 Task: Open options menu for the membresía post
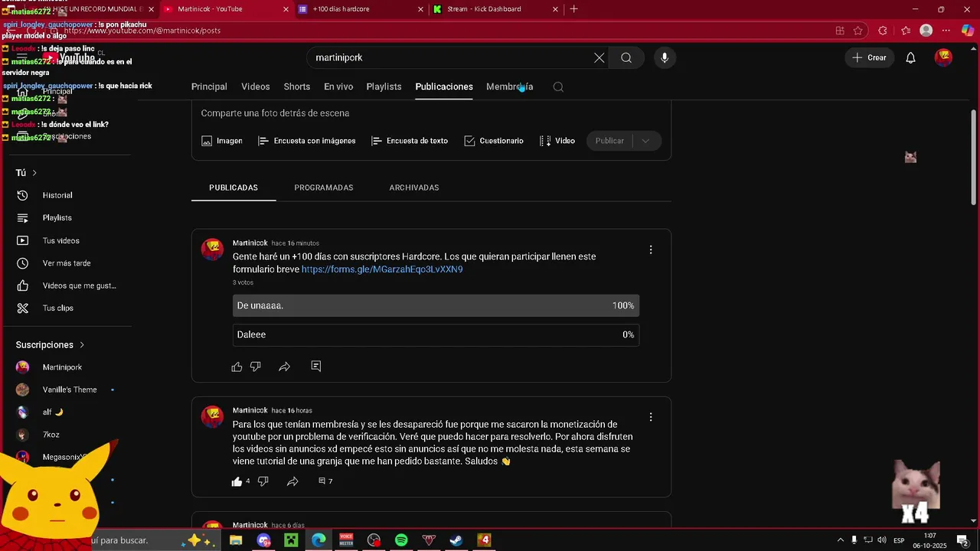coord(651,417)
